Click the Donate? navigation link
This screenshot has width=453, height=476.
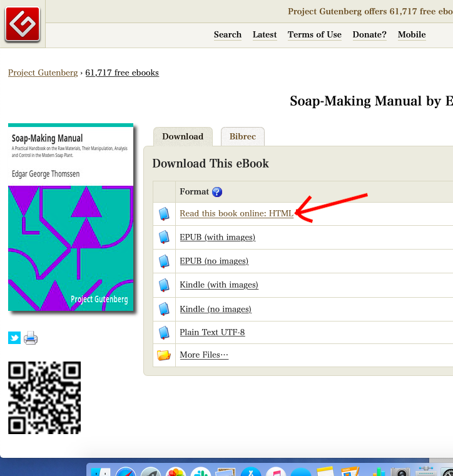[370, 34]
